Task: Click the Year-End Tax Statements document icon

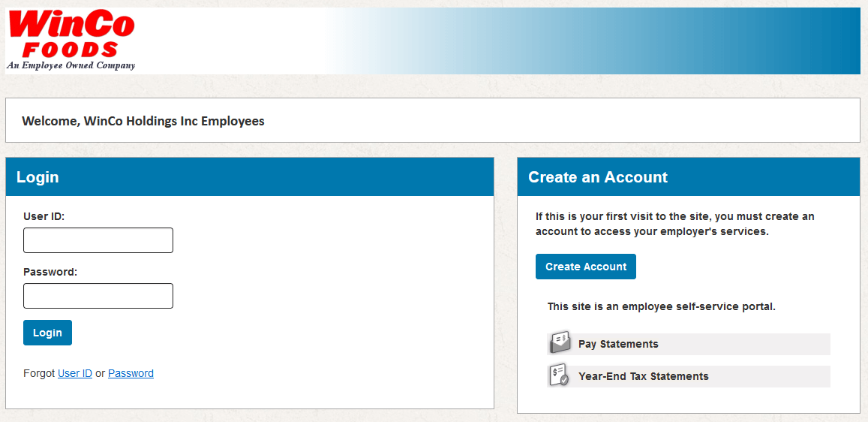Action: [x=559, y=376]
